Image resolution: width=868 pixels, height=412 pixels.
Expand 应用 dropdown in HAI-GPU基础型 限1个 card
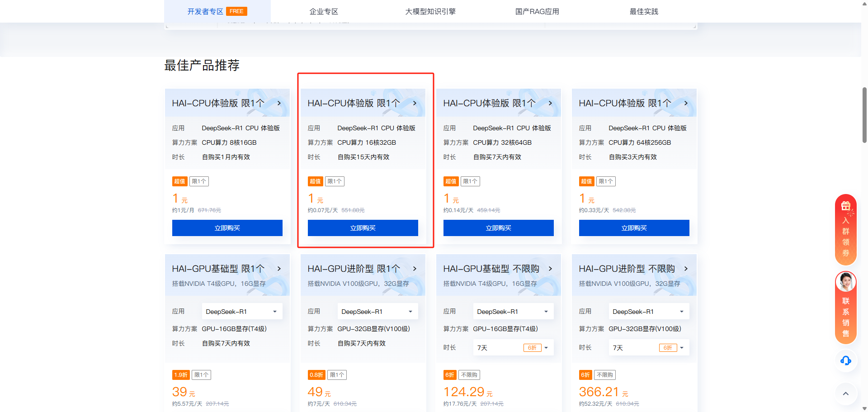tap(242, 312)
